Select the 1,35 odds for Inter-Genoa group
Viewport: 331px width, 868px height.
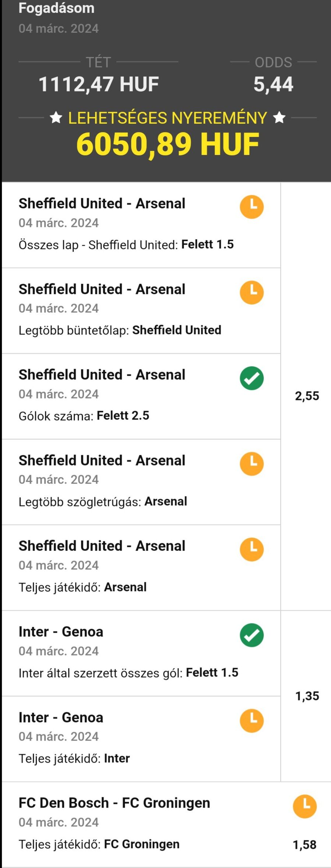click(x=307, y=696)
